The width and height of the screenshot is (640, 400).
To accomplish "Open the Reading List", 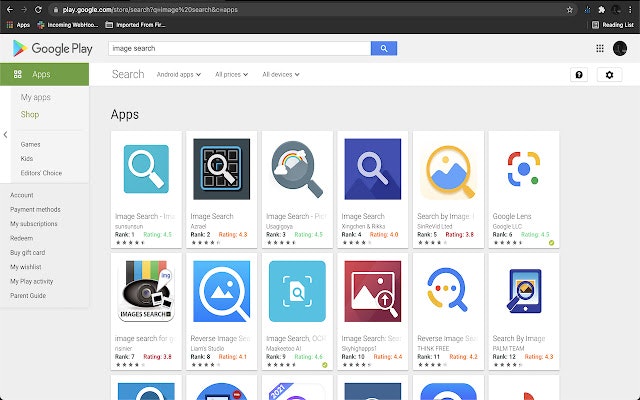I will (x=613, y=25).
